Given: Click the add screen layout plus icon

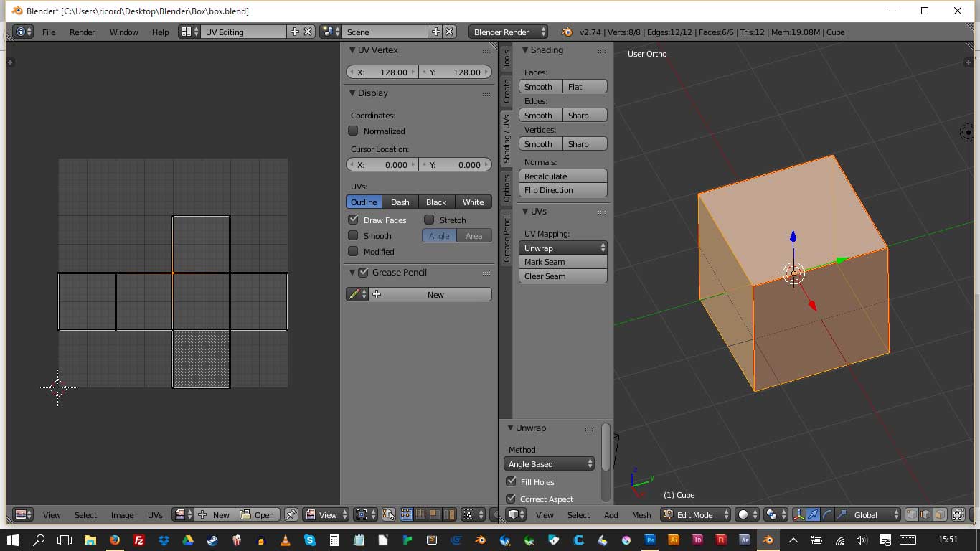Looking at the screenshot, I should [294, 32].
